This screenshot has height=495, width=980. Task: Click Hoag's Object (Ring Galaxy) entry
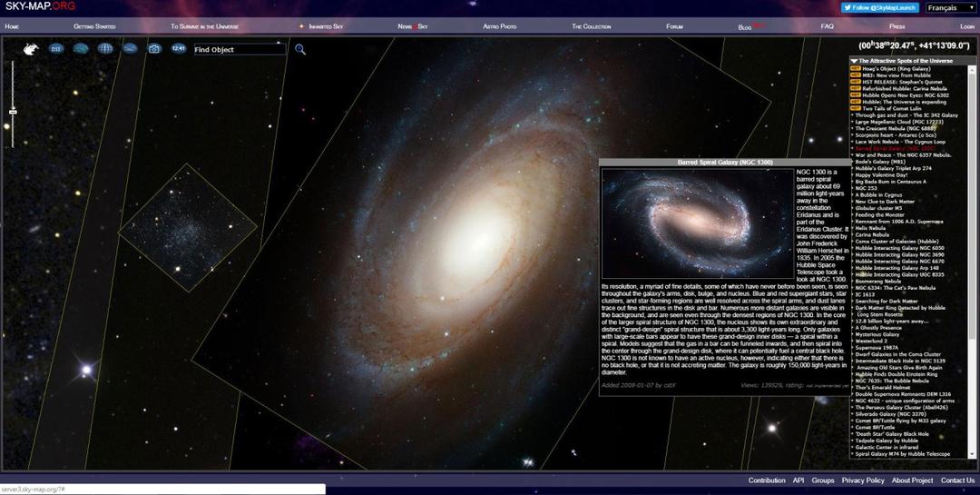[896, 69]
